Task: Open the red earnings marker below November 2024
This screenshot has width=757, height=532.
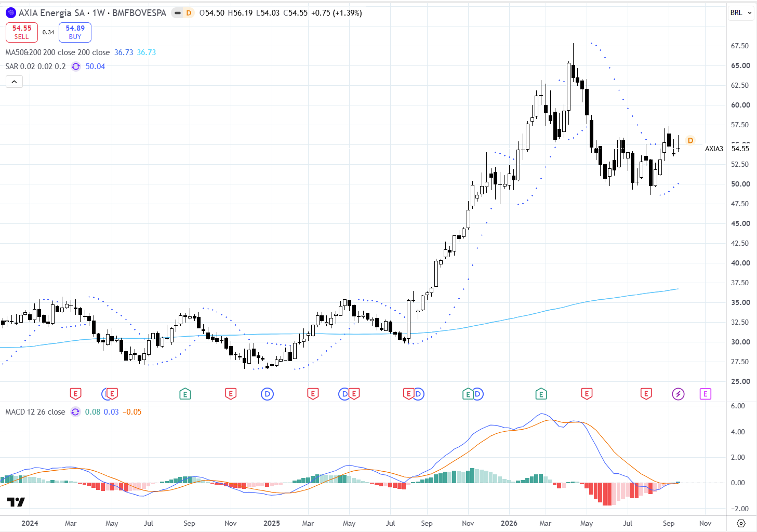Action: pyautogui.click(x=231, y=394)
